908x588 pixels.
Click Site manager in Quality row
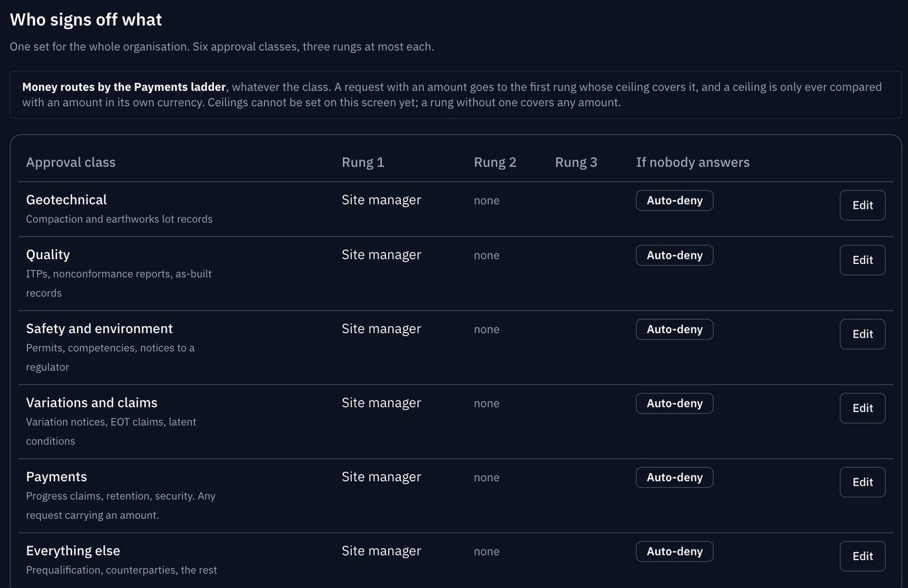tap(381, 255)
